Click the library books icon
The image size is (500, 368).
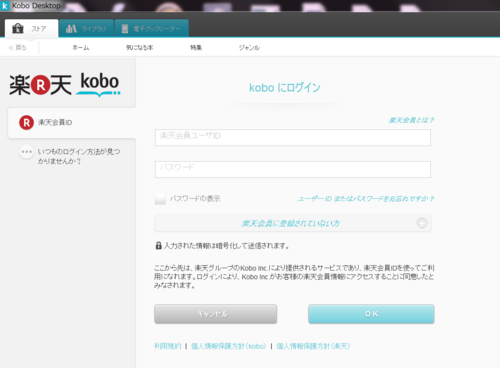pos(71,29)
